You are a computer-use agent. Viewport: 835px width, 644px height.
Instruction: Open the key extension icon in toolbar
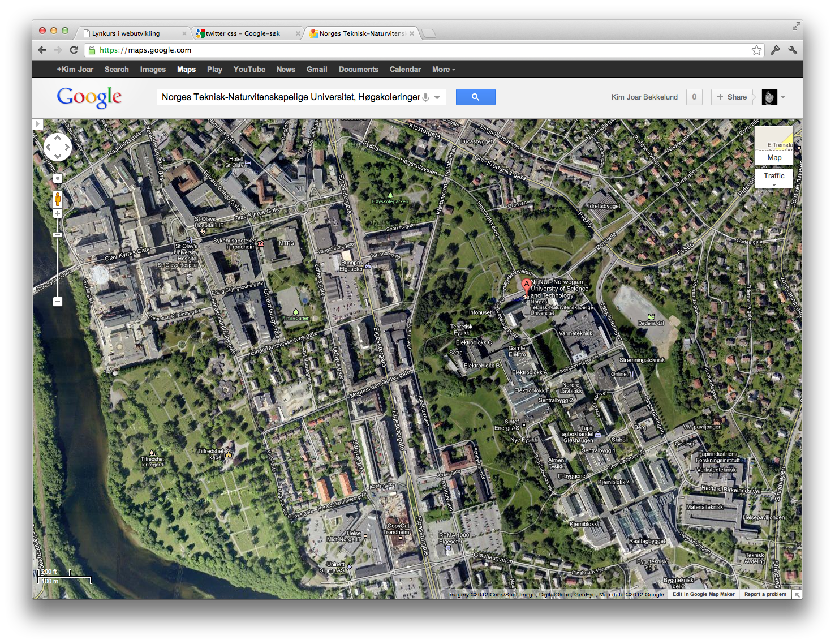pyautogui.click(x=775, y=50)
